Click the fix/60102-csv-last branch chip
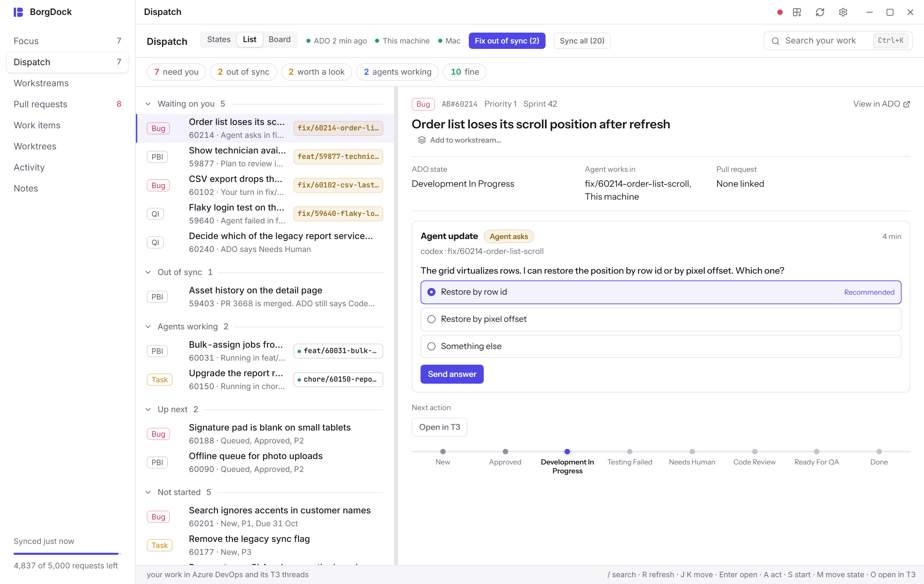The height and width of the screenshot is (584, 924). tap(338, 185)
